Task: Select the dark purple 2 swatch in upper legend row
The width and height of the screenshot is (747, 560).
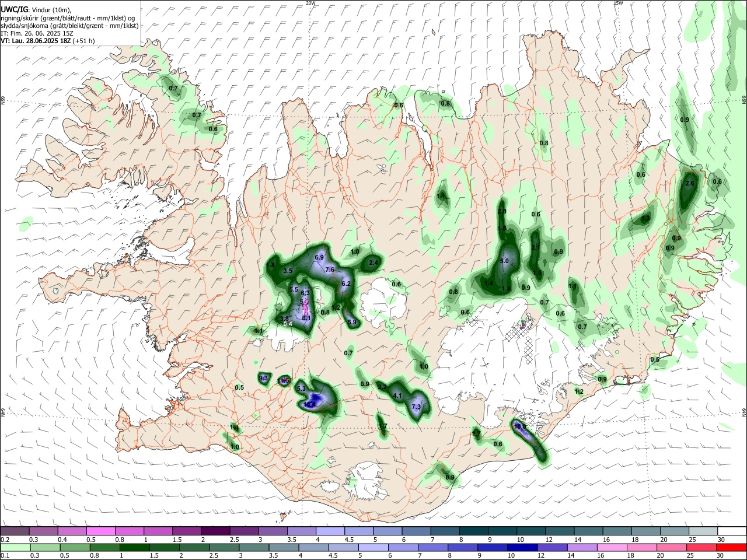Action: 215,531
